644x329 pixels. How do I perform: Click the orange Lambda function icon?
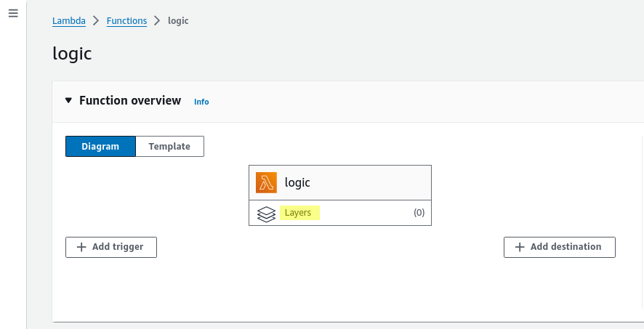266,182
